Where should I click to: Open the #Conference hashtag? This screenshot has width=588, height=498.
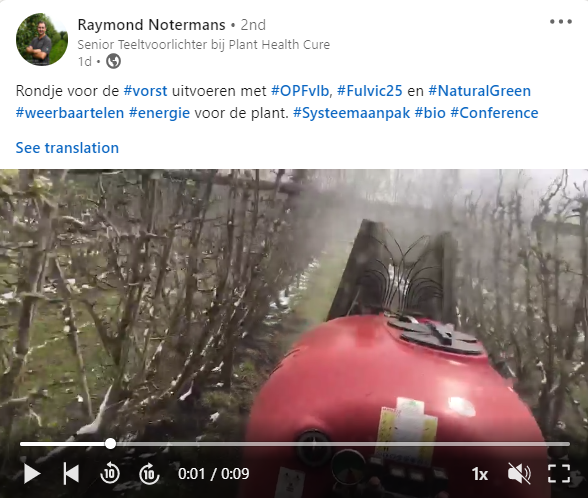(x=494, y=113)
